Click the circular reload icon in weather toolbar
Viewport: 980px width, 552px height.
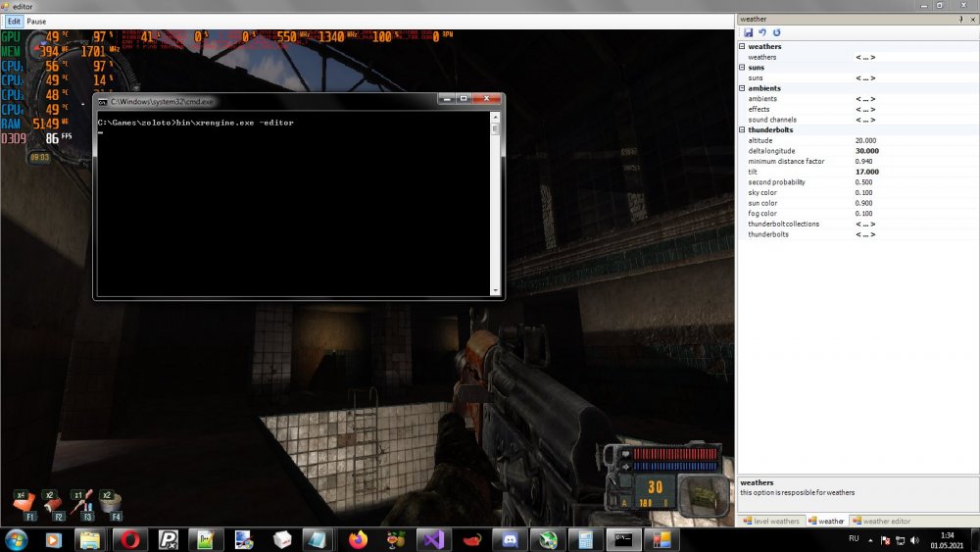pos(777,32)
